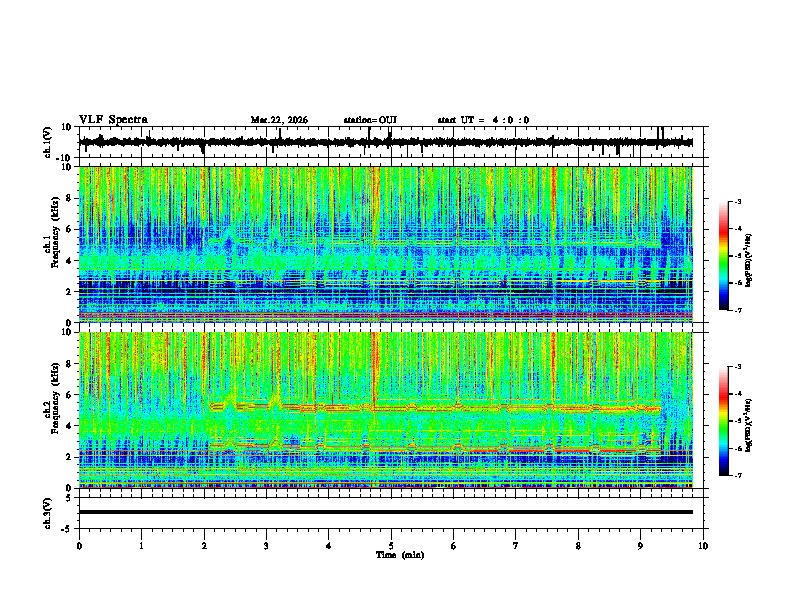Click the ch.2 spectrogram color scale bar

tap(723, 421)
